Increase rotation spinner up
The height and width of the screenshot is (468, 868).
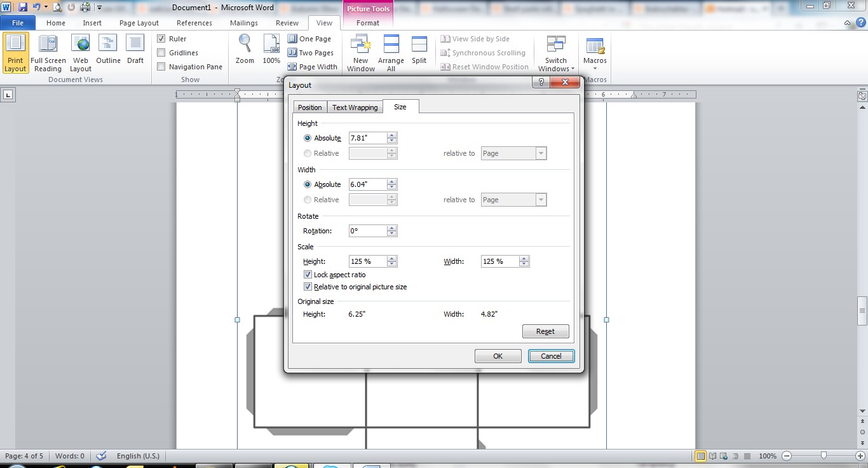tap(392, 228)
